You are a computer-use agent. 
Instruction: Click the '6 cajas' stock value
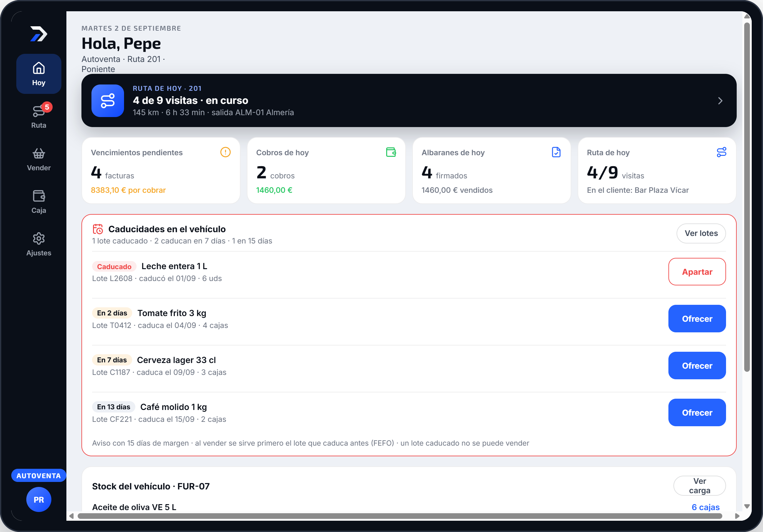[705, 507]
